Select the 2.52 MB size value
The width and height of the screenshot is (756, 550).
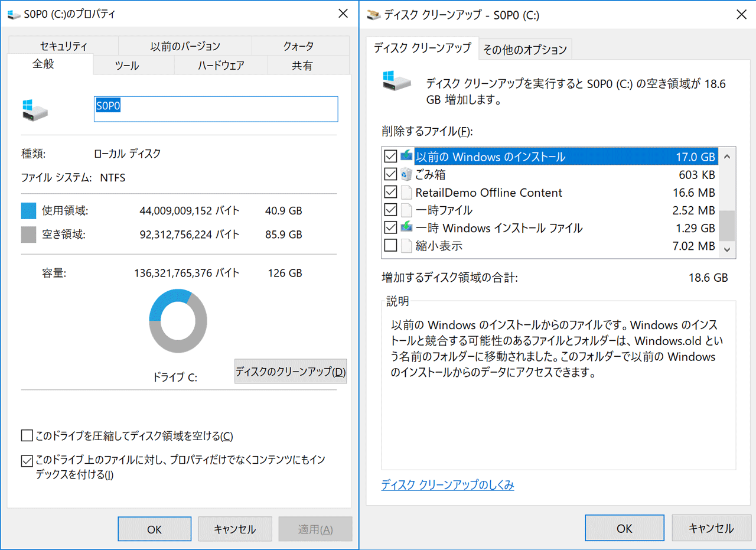[694, 210]
